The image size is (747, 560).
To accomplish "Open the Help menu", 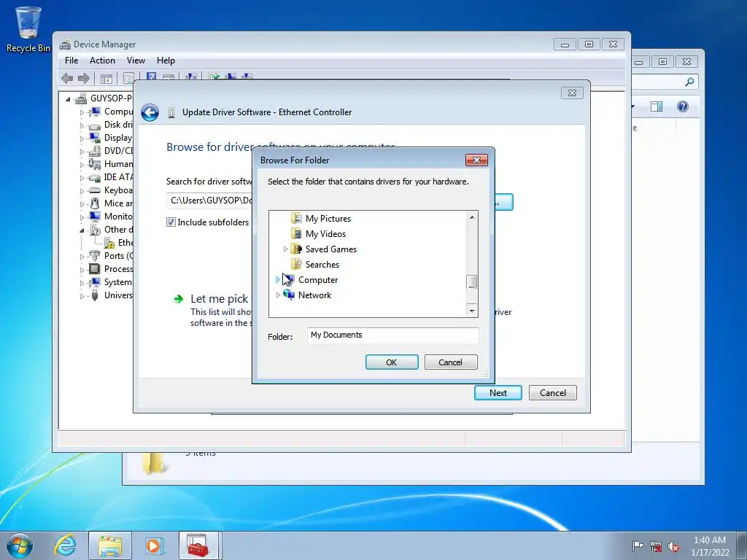I will 166,61.
